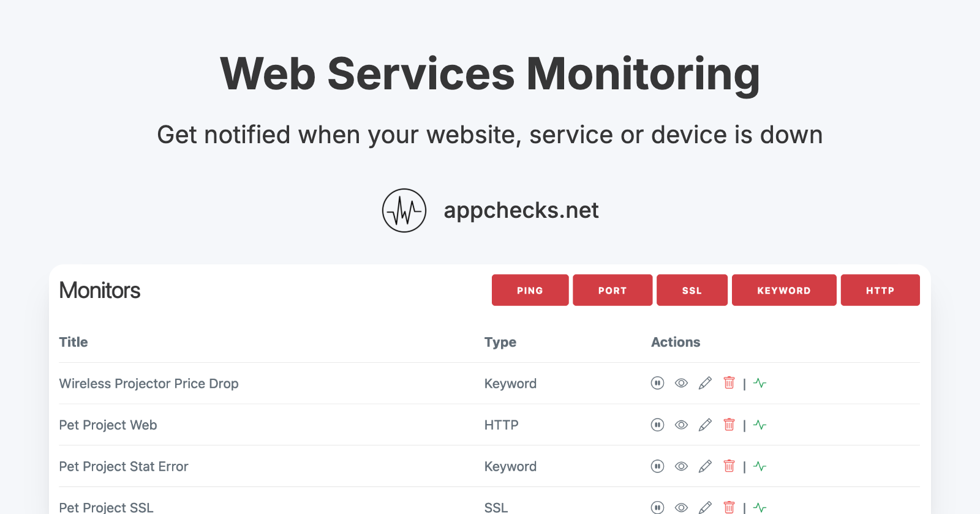Create a new SSL monitor
This screenshot has height=514, width=980.
point(691,289)
